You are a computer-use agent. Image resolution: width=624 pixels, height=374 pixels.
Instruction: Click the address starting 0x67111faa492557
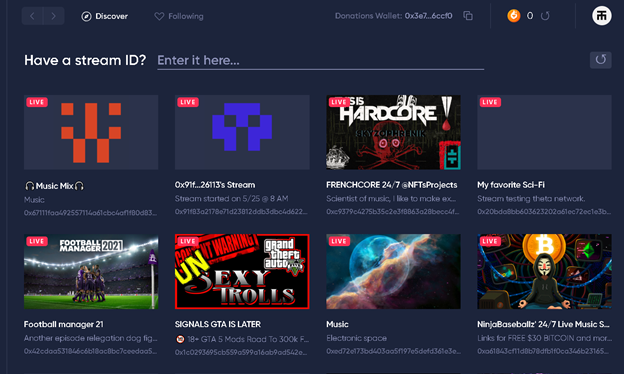[x=90, y=213]
